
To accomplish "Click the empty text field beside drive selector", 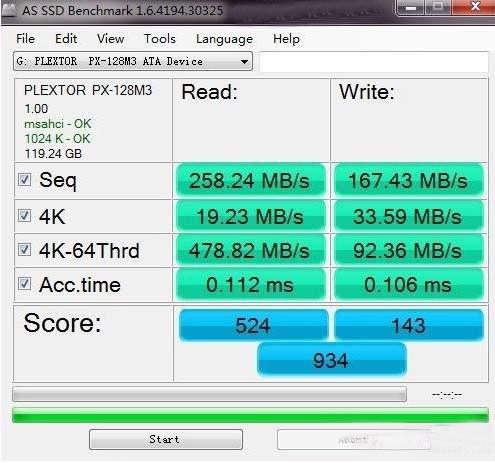I will 374,62.
